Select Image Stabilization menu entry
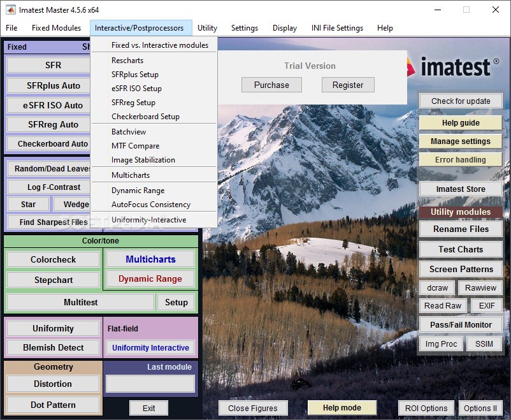Screen dimensions: 511x420 tap(154, 160)
